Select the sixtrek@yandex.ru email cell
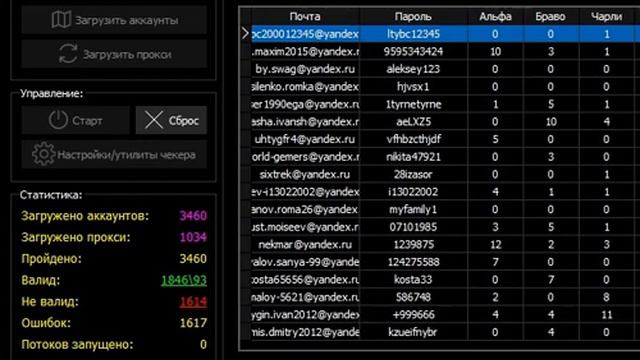The width and height of the screenshot is (640, 360). coord(305,174)
